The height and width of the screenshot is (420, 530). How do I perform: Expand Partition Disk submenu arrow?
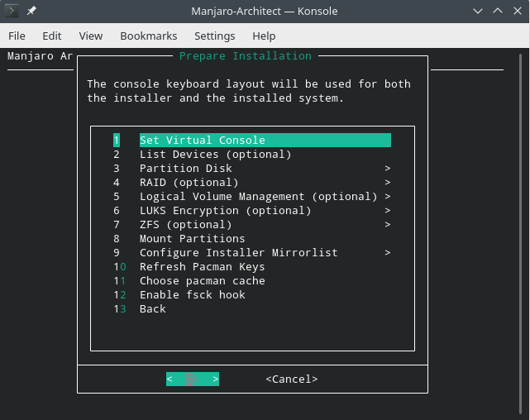pos(387,169)
